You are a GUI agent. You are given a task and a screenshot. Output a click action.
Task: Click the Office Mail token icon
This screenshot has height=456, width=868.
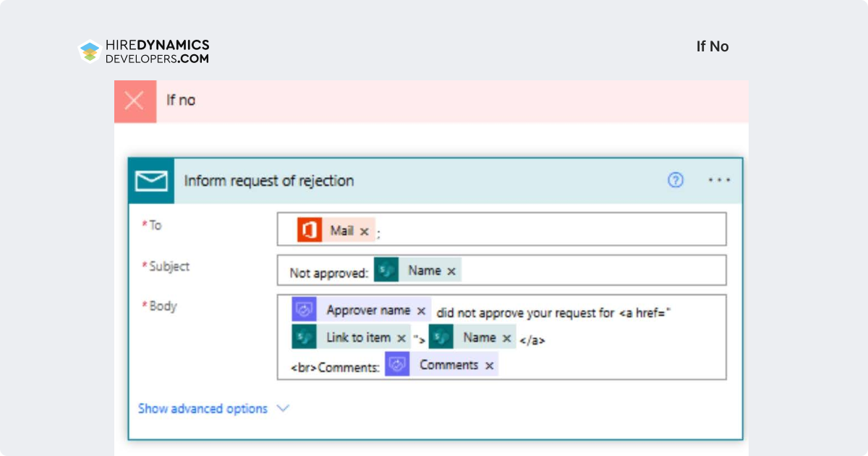click(x=310, y=230)
